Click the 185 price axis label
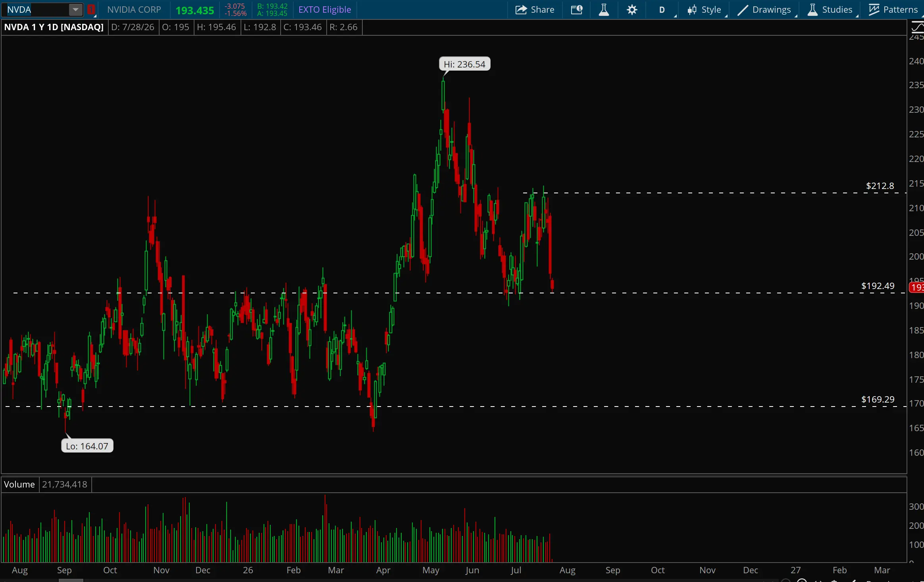The image size is (924, 582). pyautogui.click(x=916, y=330)
